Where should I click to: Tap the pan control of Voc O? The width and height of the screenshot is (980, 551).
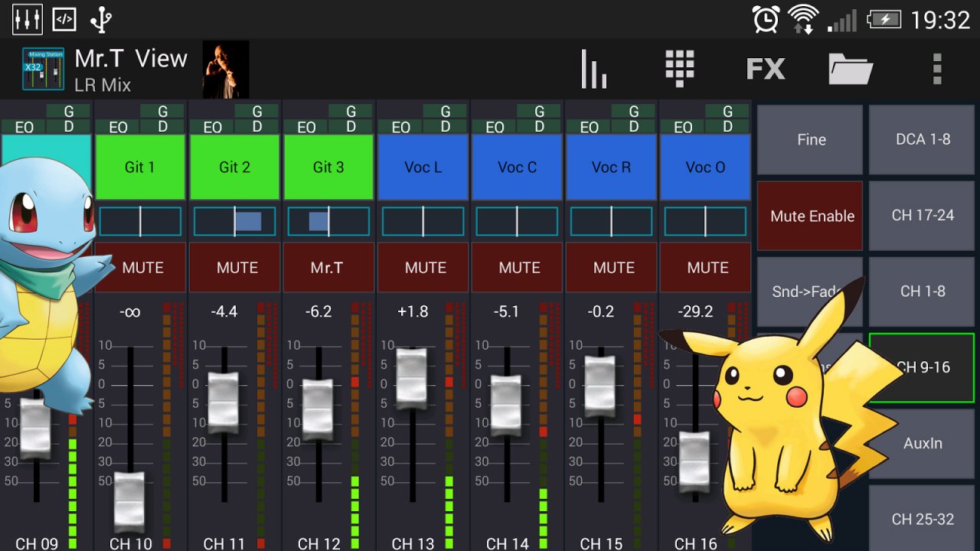pyautogui.click(x=705, y=221)
